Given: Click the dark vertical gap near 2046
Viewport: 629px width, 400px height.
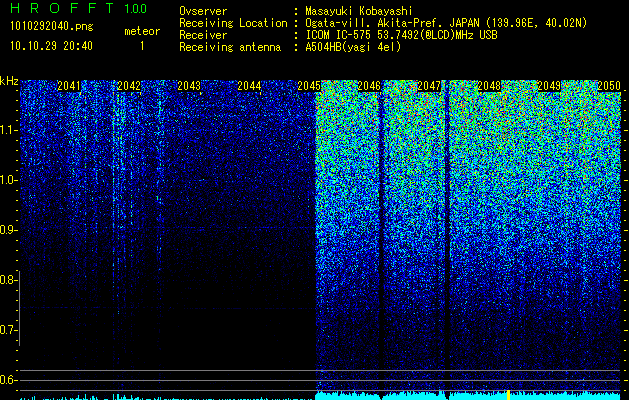Looking at the screenshot, I should [381, 241].
